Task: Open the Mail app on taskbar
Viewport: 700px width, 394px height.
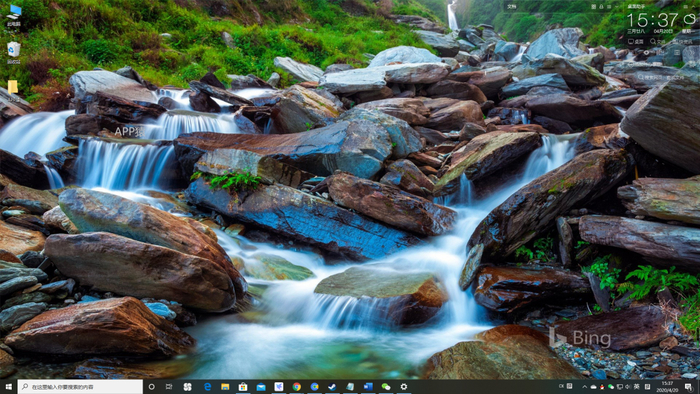Action: point(261,387)
